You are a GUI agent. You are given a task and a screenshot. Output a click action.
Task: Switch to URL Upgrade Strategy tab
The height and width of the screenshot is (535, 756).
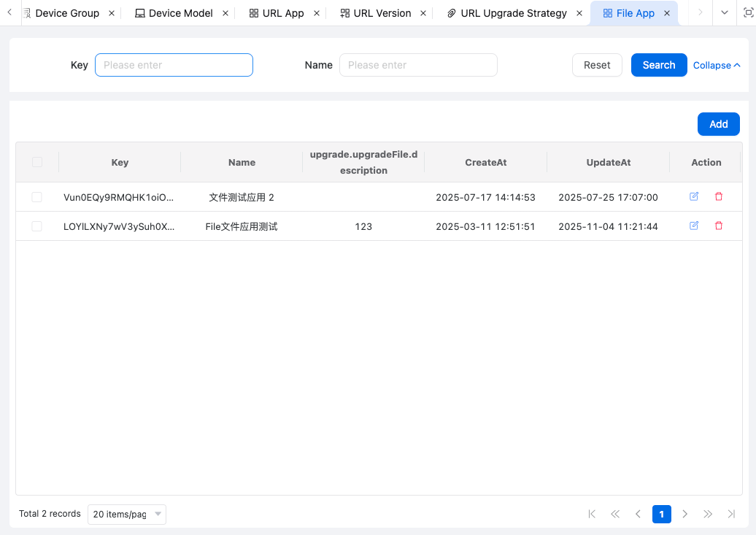click(513, 13)
